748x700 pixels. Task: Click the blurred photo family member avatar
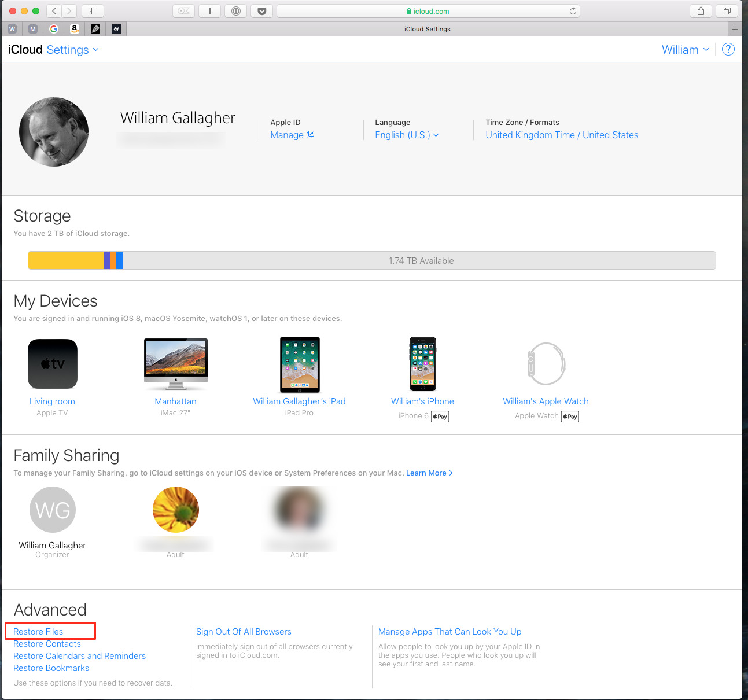pyautogui.click(x=299, y=510)
